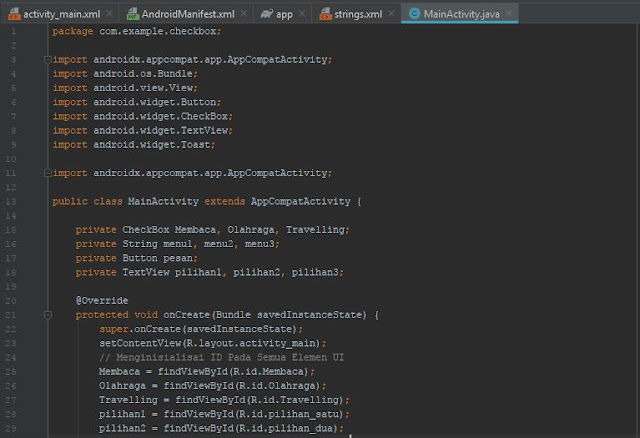This screenshot has width=640, height=438.
Task: Click 'android.widget.Button' import text
Action: (155, 102)
